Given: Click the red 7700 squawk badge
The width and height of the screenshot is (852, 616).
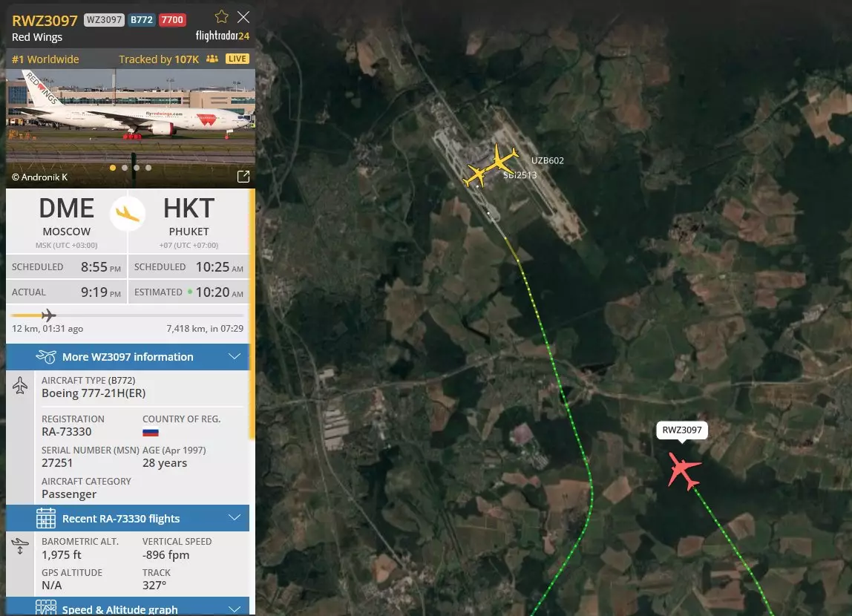Looking at the screenshot, I should coord(172,20).
